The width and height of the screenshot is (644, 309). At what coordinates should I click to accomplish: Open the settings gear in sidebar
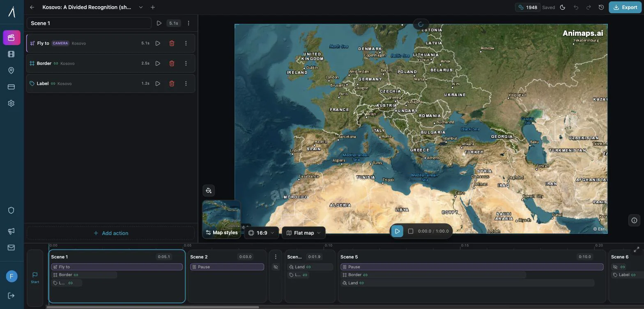11,103
